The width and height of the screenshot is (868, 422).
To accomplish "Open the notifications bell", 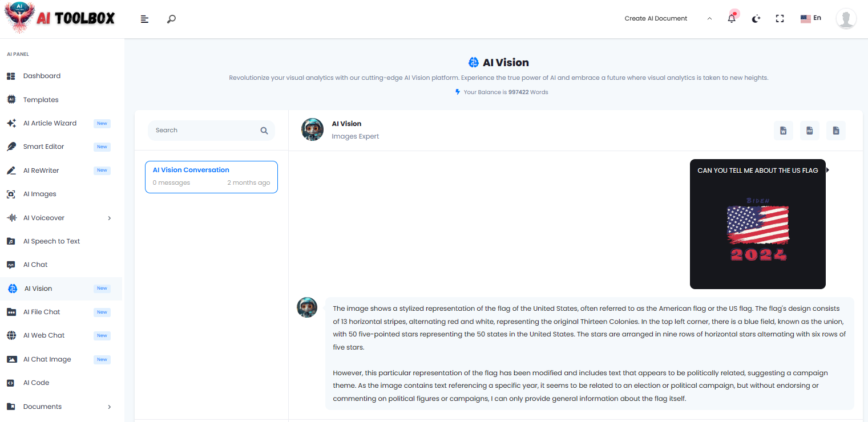I will point(732,19).
